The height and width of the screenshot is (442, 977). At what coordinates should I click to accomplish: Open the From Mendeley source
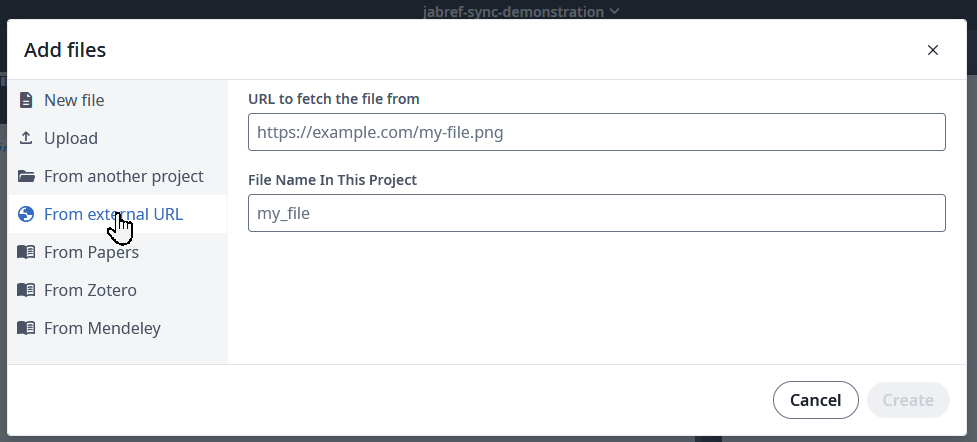click(x=102, y=328)
